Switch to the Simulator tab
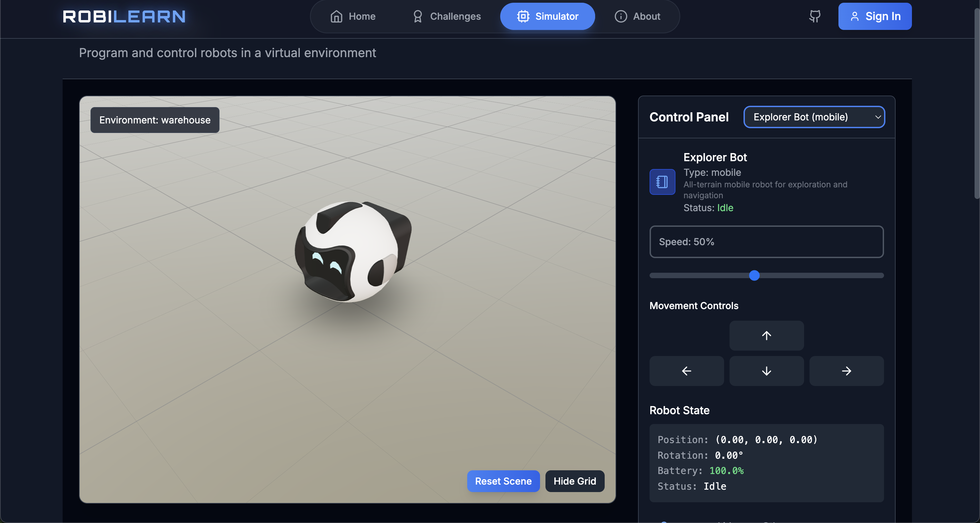The image size is (980, 523). click(547, 16)
